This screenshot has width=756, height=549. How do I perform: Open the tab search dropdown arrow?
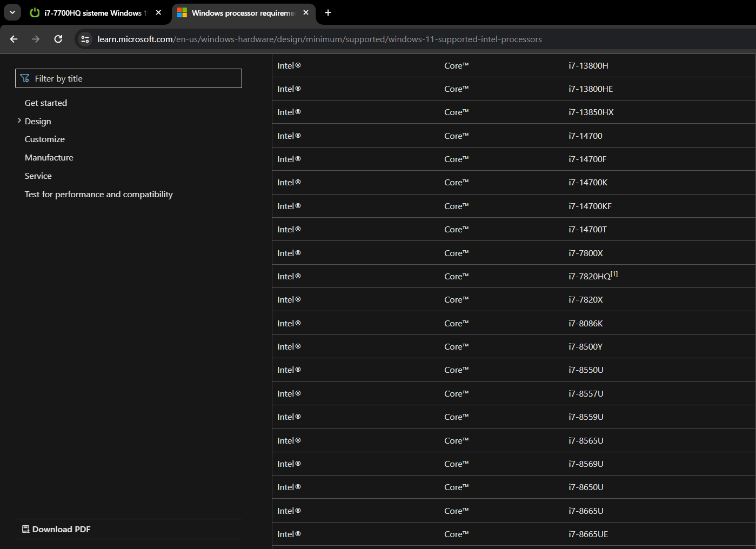[12, 12]
